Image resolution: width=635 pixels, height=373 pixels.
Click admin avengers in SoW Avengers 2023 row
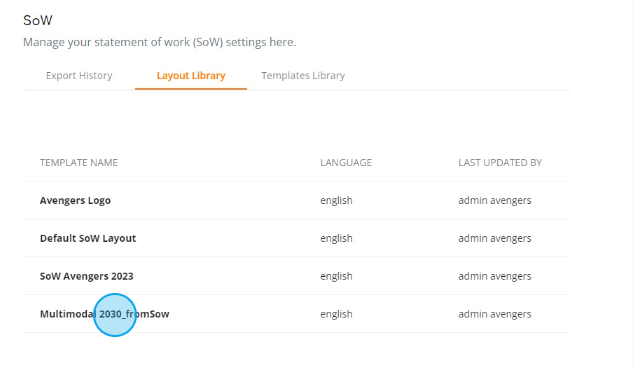point(494,276)
